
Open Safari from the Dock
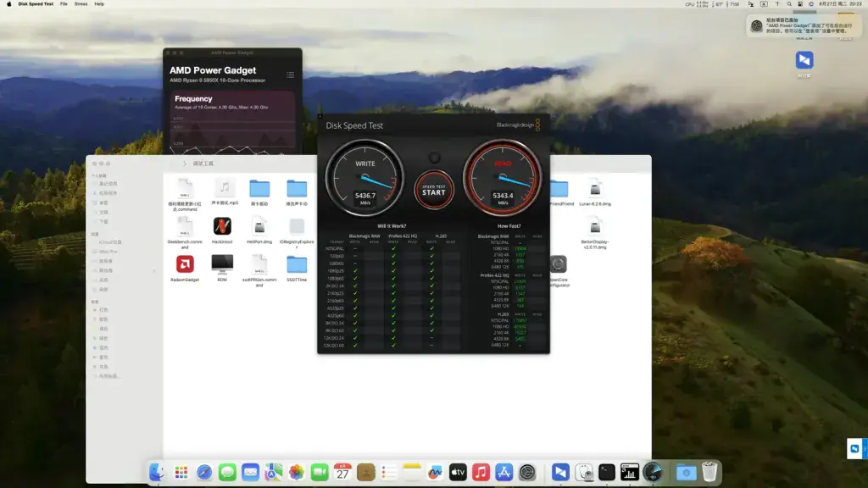204,472
